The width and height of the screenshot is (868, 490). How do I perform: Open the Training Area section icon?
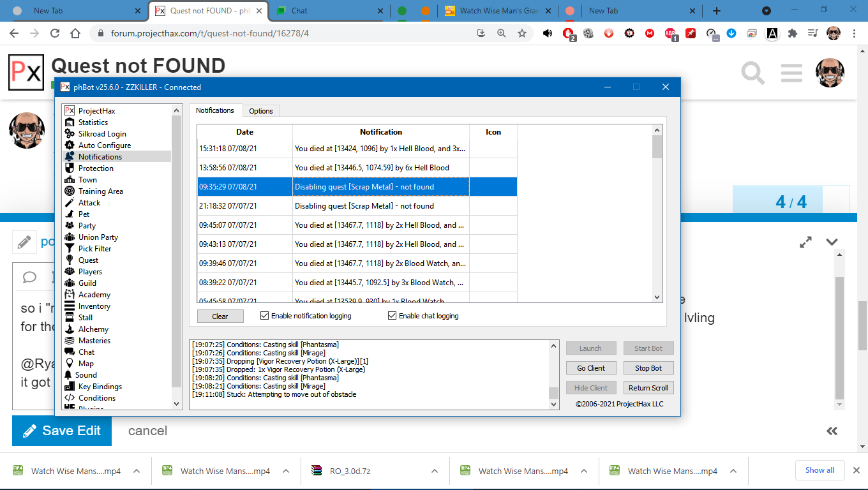coord(70,191)
